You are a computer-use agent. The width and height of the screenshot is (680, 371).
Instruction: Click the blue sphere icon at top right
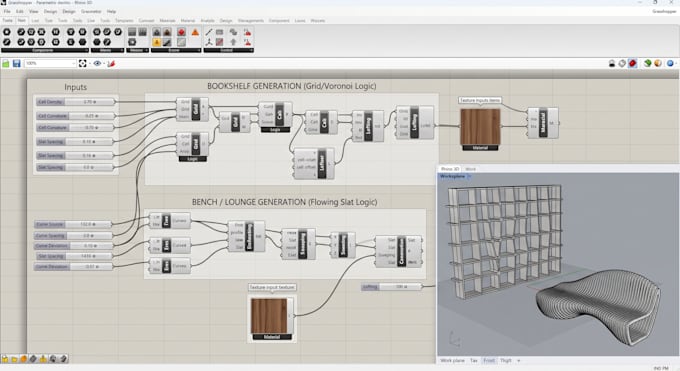670,63
